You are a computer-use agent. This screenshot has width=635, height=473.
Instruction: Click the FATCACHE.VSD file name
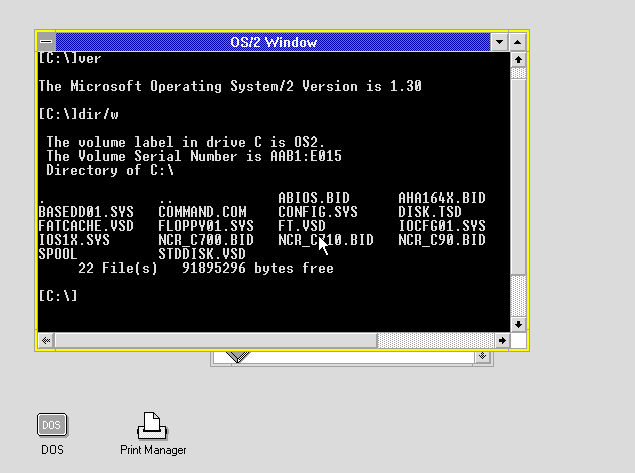pos(86,226)
